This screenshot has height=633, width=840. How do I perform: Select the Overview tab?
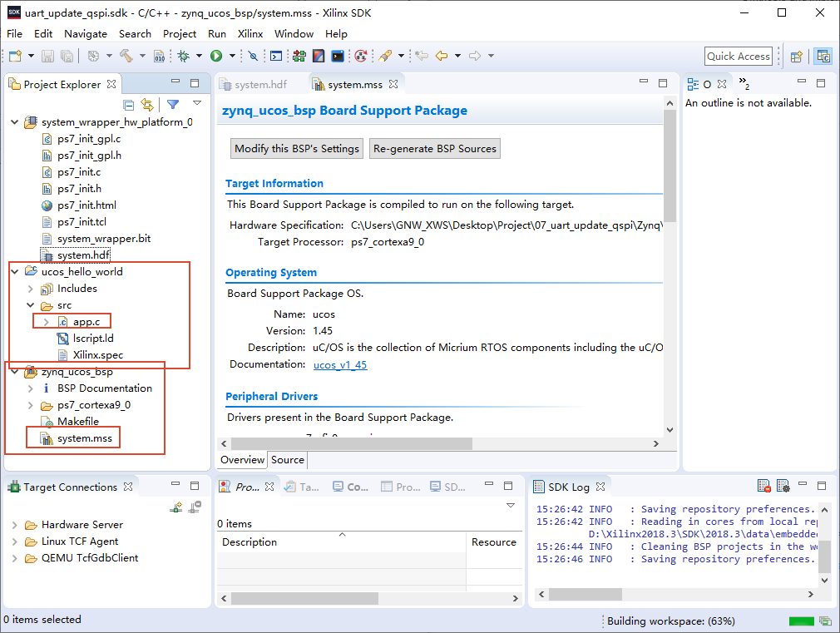[x=242, y=460]
